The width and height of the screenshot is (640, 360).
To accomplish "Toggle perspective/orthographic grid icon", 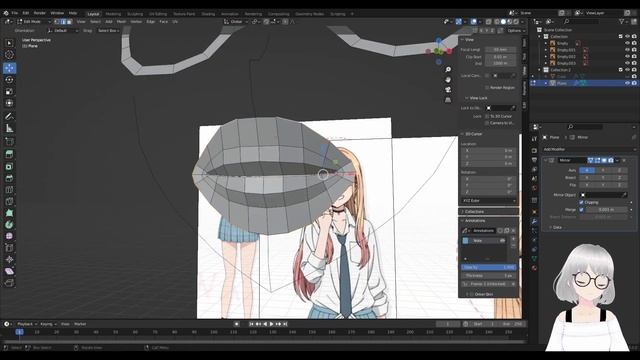I will click(448, 100).
